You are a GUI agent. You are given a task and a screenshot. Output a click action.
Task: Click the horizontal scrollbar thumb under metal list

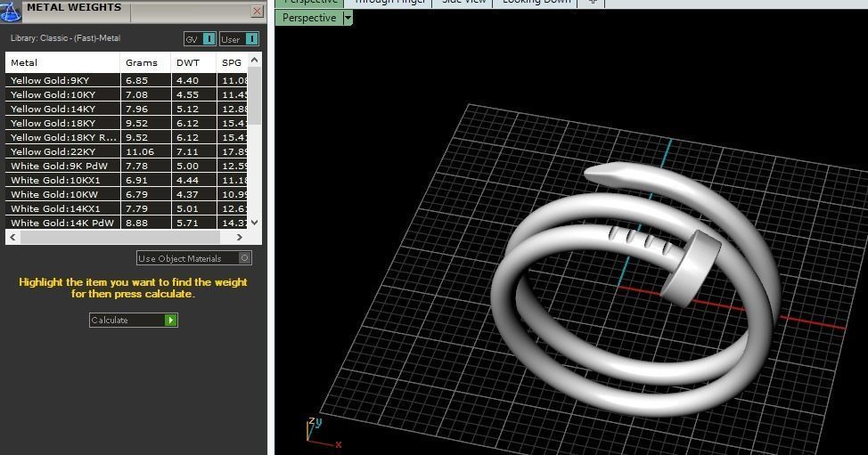point(120,237)
